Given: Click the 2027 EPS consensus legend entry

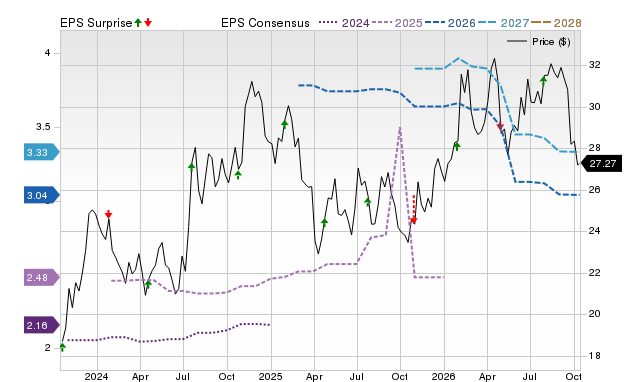Looking at the screenshot, I should [x=503, y=23].
